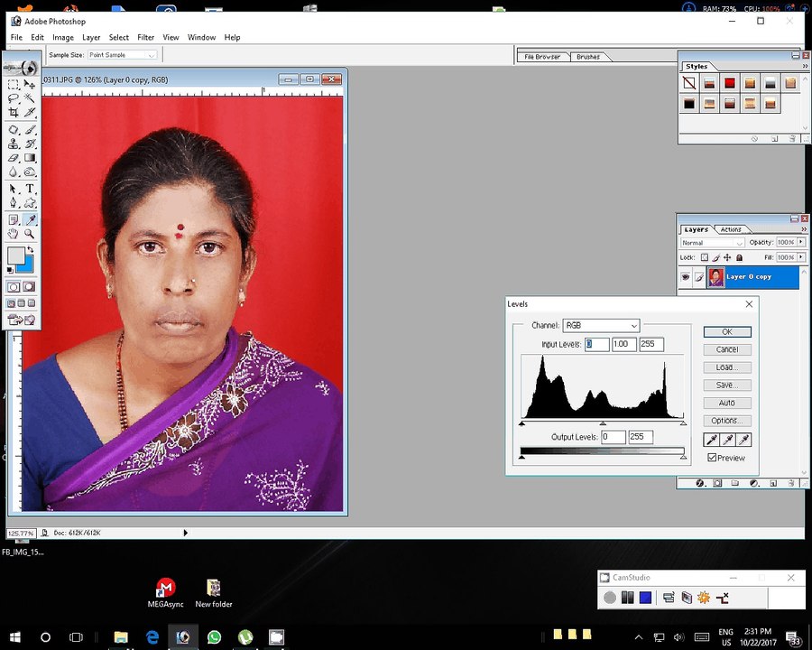Click the create new layer icon
Image resolution: width=812 pixels, height=650 pixels.
(x=773, y=483)
